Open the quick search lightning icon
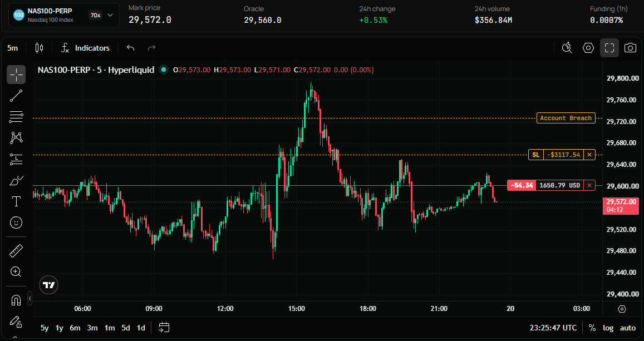 click(567, 48)
